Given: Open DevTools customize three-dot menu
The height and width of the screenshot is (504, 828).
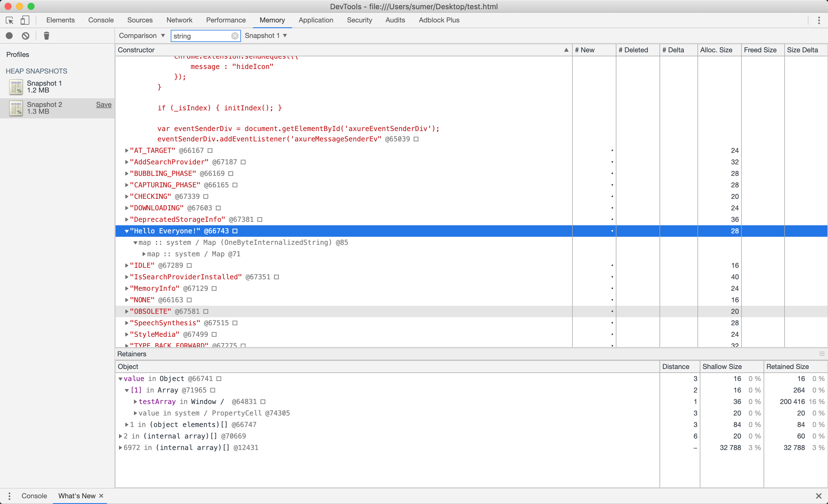Looking at the screenshot, I should [819, 20].
